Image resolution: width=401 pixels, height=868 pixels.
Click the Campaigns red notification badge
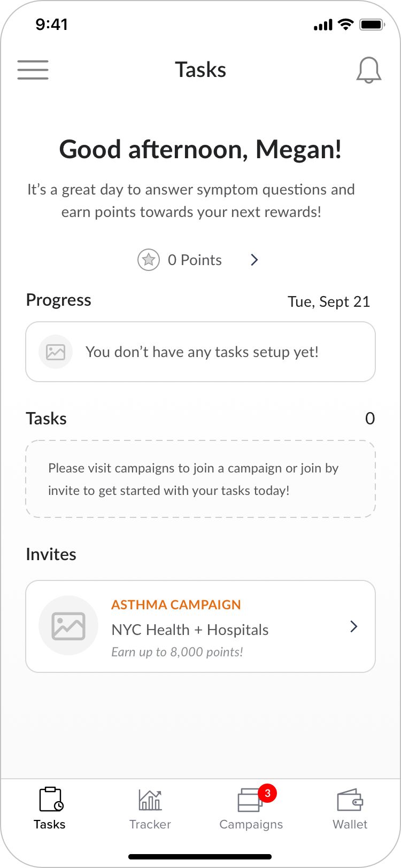[x=267, y=793]
